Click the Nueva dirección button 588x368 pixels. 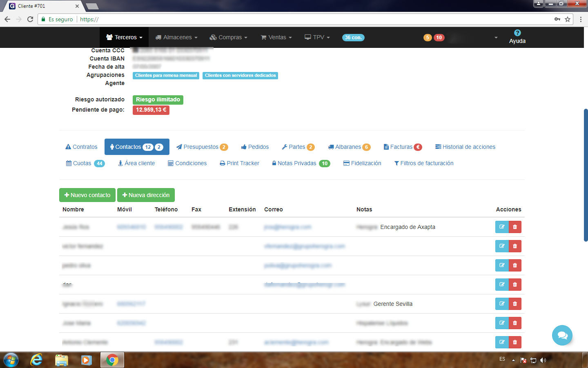click(146, 195)
